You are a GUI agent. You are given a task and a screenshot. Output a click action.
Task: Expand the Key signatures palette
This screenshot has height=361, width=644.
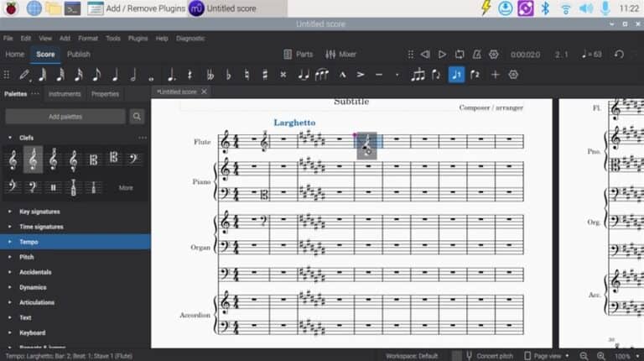(x=39, y=212)
